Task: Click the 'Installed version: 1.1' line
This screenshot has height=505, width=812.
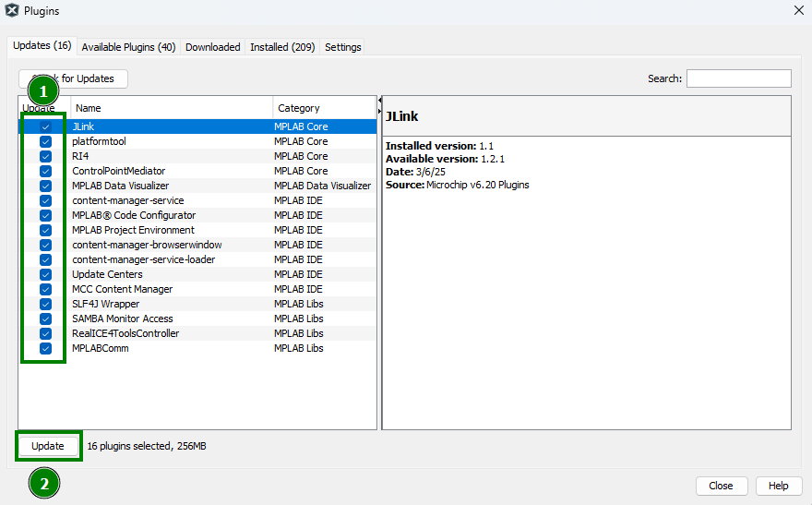Action: tap(439, 146)
